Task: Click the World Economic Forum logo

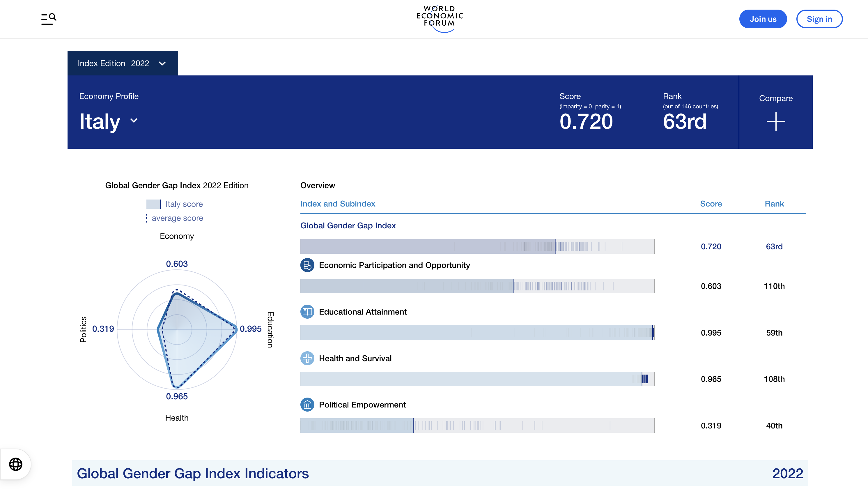Action: point(439,18)
